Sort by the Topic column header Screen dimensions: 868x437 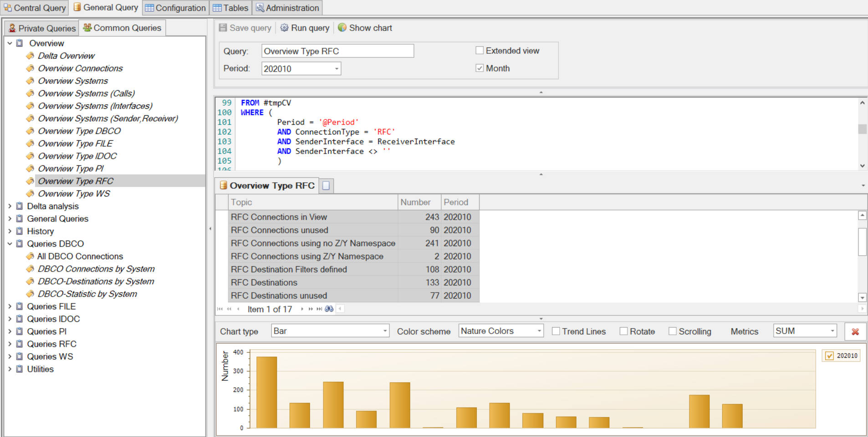click(x=313, y=202)
